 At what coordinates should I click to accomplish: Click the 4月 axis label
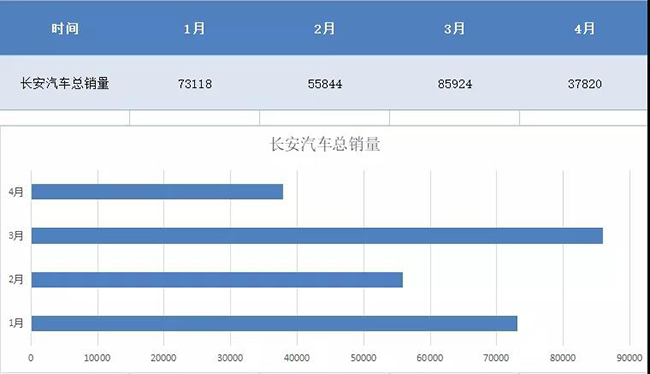pyautogui.click(x=16, y=192)
